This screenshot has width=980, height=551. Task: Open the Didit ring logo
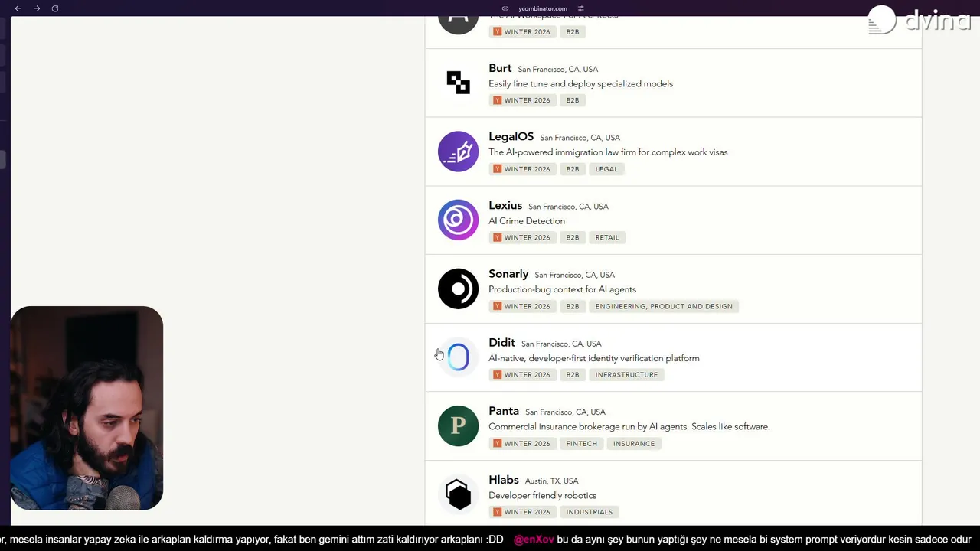pyautogui.click(x=458, y=357)
